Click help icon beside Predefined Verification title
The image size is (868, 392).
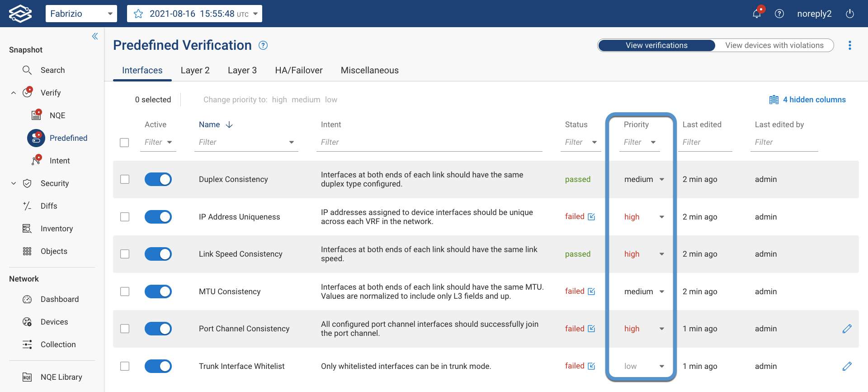(x=263, y=45)
